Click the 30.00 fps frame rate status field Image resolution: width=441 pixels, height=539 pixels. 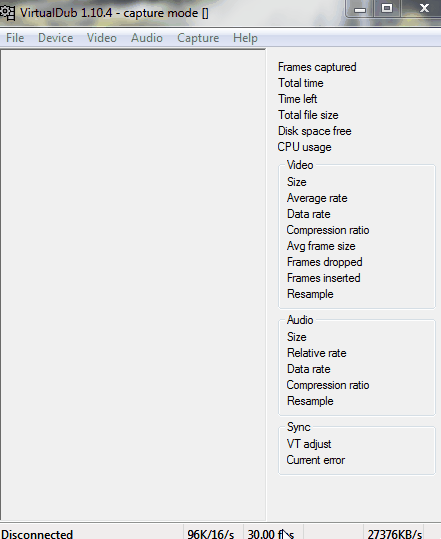point(273,533)
